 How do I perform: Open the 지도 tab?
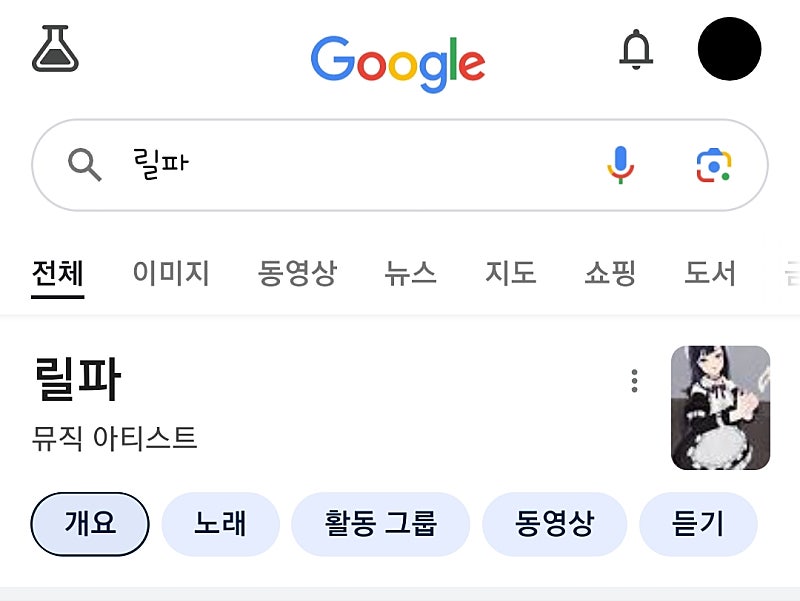(x=511, y=273)
